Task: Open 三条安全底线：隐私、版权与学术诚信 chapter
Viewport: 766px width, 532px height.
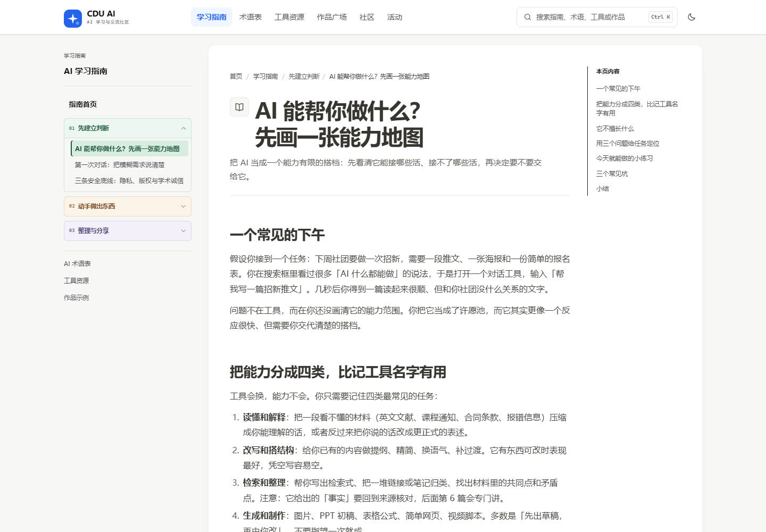Action: pos(129,181)
